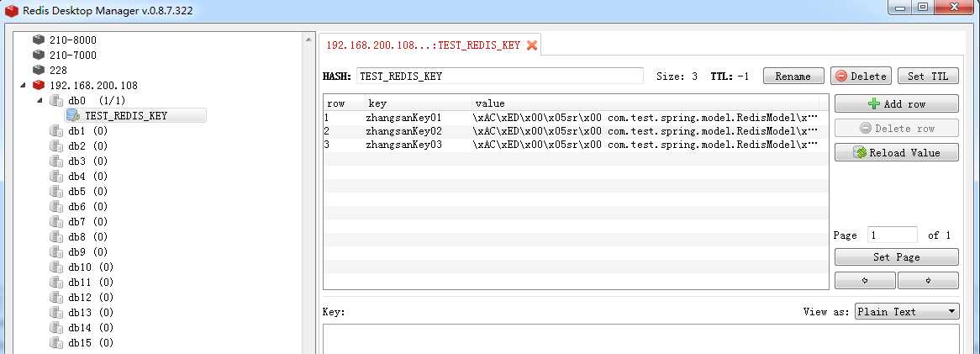The width and height of the screenshot is (980, 354).
Task: Delete the hash key
Action: (860, 76)
